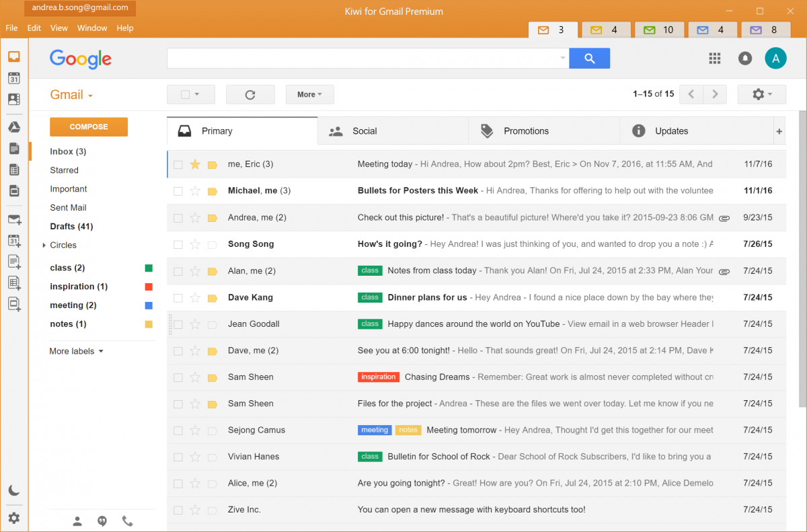Open Google Sheets from the sidebar
Viewport: 807px width, 532px height.
click(14, 169)
